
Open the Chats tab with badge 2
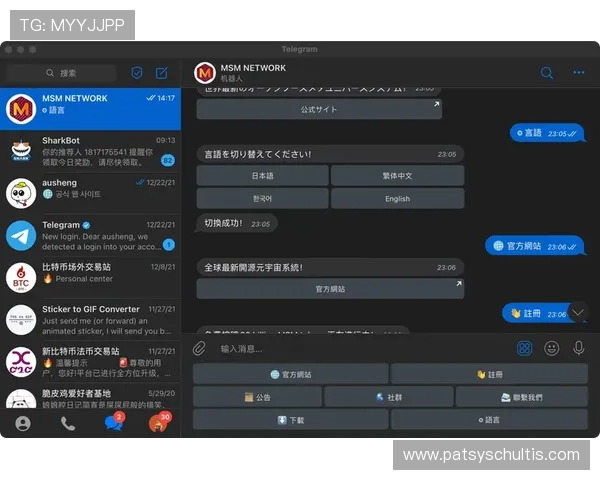coord(114,422)
